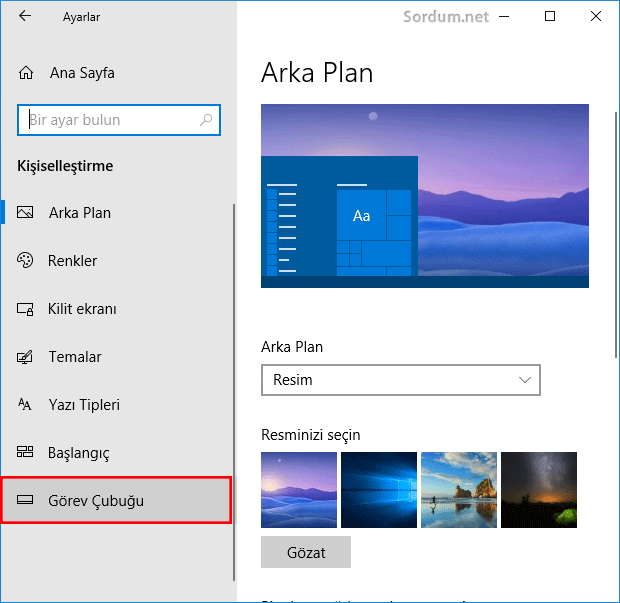This screenshot has width=620, height=603.
Task: Click the right page scrollbar
Action: click(x=616, y=235)
